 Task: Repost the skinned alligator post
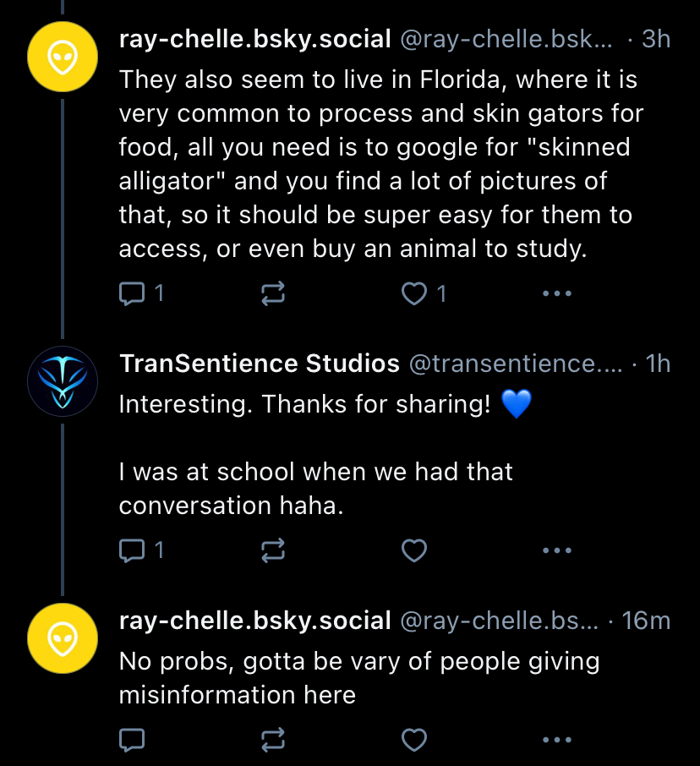[272, 293]
